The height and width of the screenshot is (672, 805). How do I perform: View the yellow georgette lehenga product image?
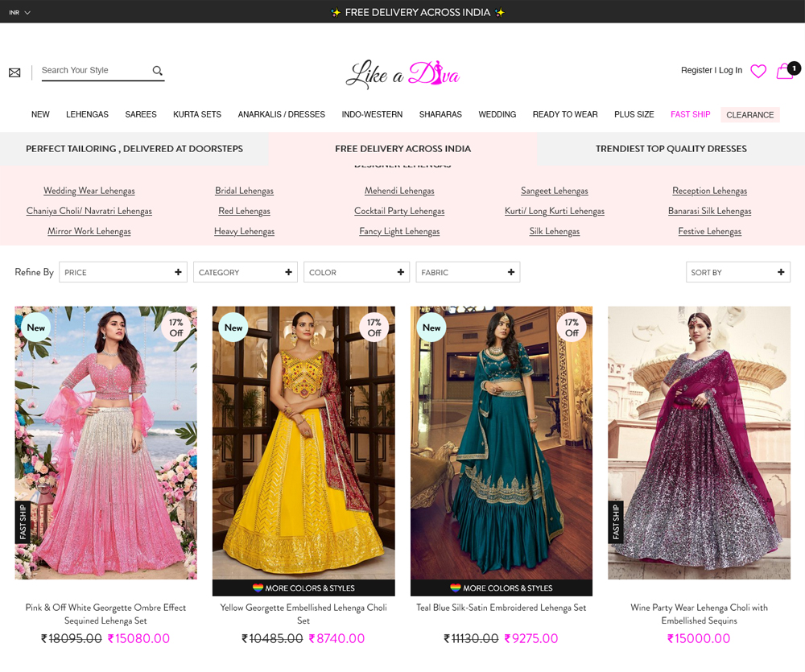pos(303,443)
